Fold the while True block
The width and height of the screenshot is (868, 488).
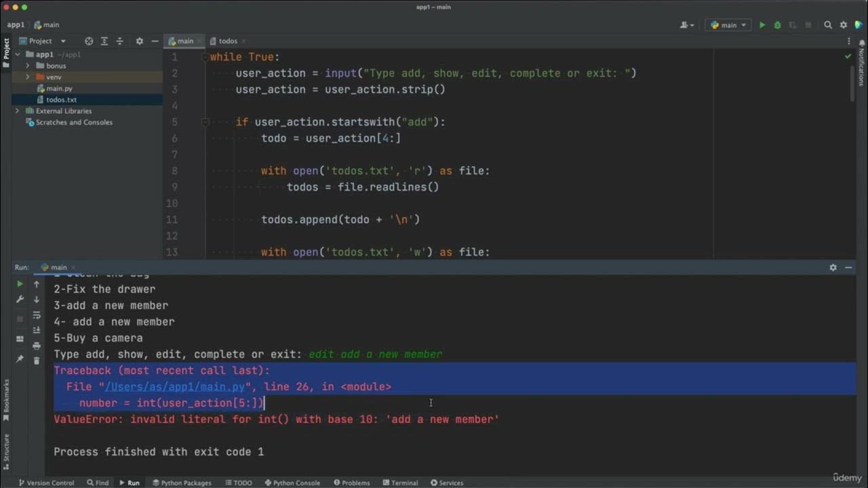click(x=204, y=57)
